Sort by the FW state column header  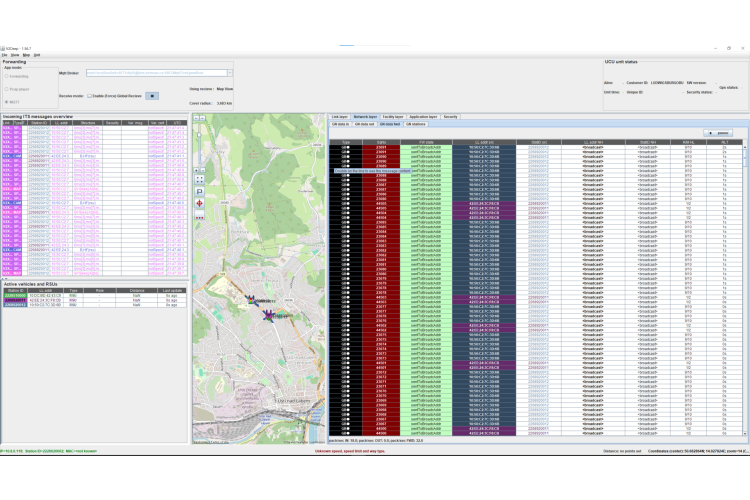[426, 142]
